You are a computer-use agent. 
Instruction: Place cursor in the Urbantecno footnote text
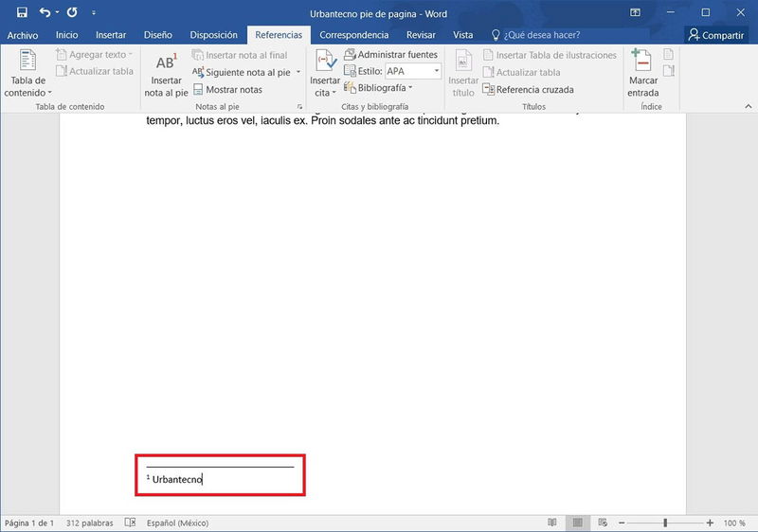[177, 479]
